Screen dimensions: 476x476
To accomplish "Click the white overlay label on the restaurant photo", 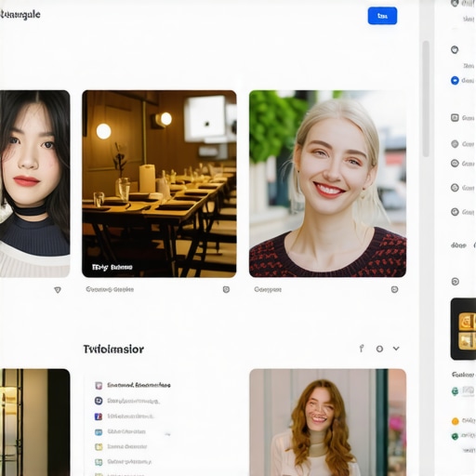I will tap(112, 267).
